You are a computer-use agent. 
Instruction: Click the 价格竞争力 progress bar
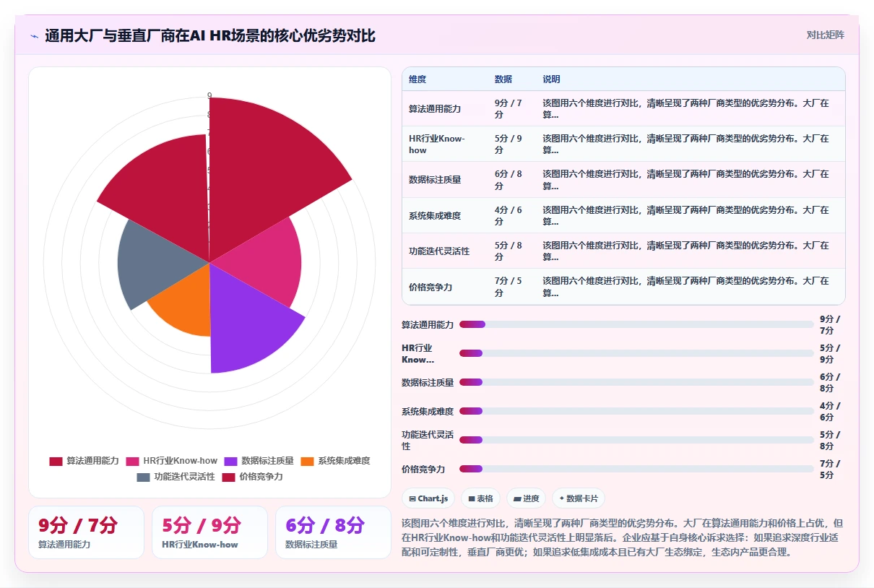coord(636,469)
